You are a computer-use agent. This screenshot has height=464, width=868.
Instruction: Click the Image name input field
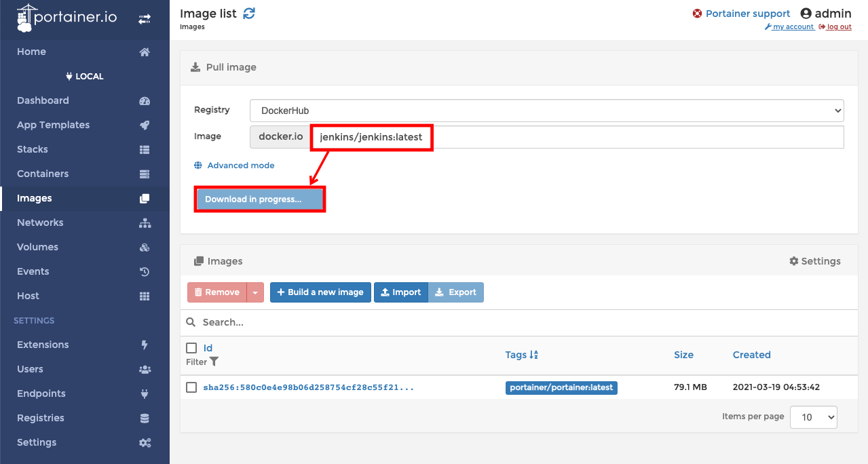[x=578, y=137]
